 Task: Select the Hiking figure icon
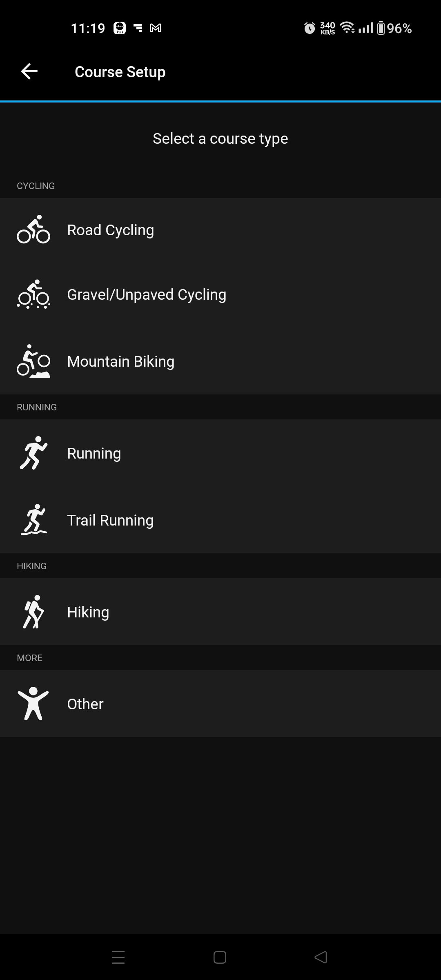pyautogui.click(x=33, y=612)
